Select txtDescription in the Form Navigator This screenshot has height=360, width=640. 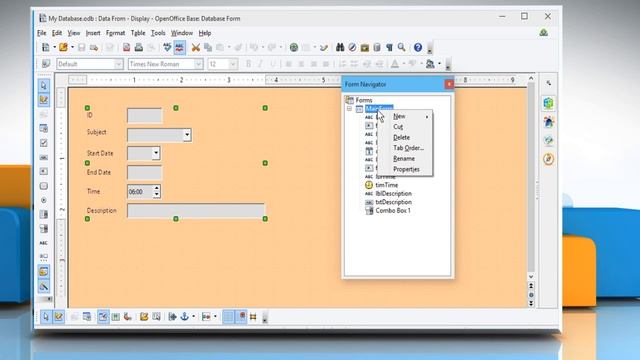[393, 202]
